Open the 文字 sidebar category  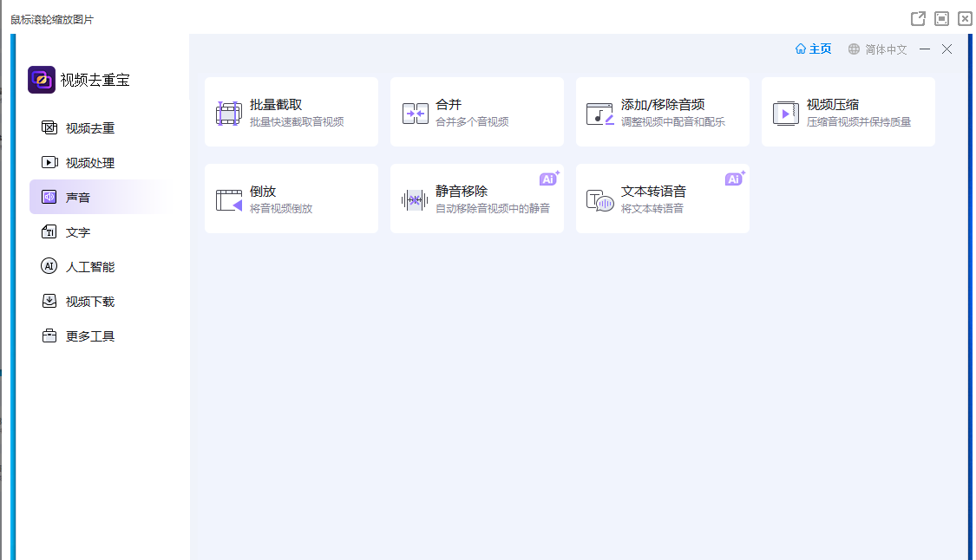[x=78, y=232]
